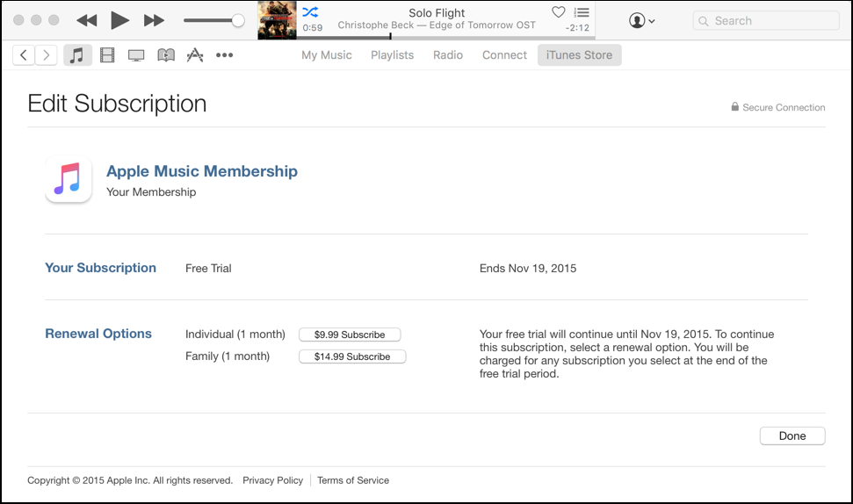Open the Solo Flight album artwork
The width and height of the screenshot is (853, 504).
[x=277, y=20]
